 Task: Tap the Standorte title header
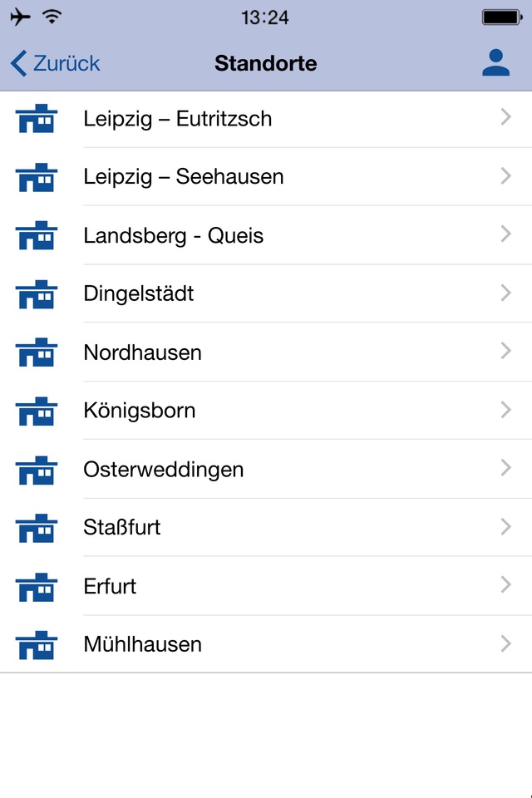pyautogui.click(x=266, y=63)
